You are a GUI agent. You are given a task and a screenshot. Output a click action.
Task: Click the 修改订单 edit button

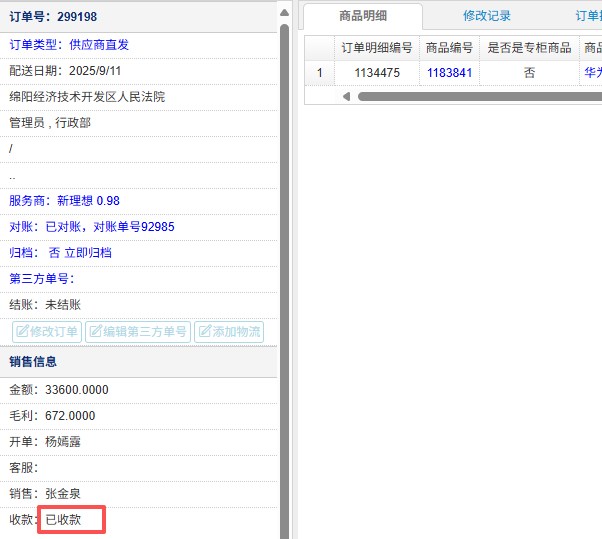click(x=47, y=332)
